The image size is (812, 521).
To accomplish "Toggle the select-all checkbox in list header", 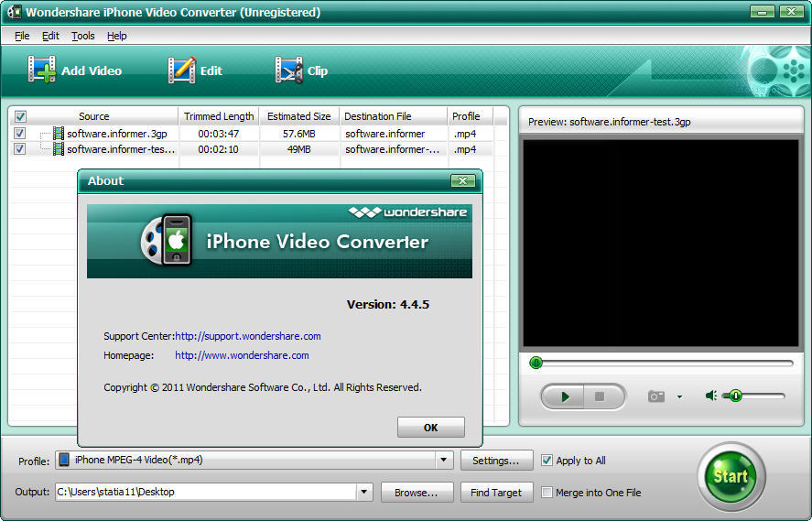I will coord(20,116).
